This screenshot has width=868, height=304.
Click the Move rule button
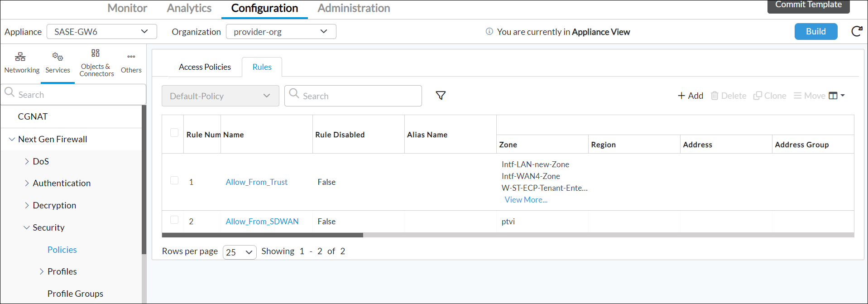pyautogui.click(x=809, y=96)
